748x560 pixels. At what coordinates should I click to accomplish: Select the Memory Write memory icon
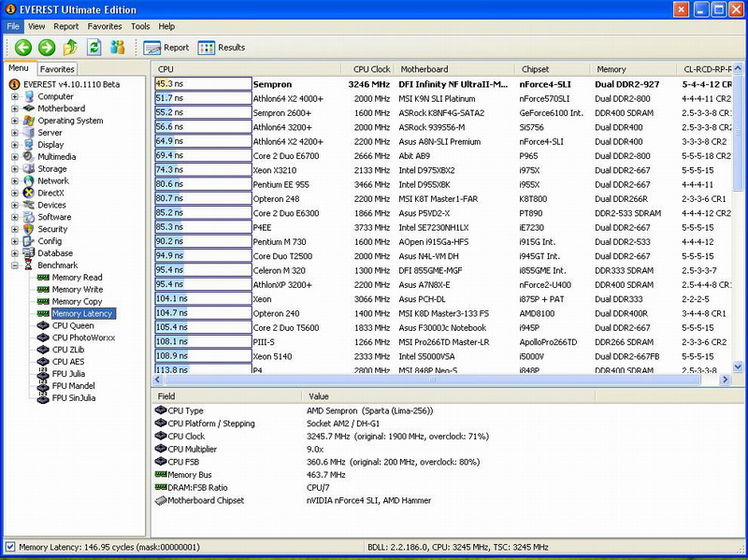(43, 289)
